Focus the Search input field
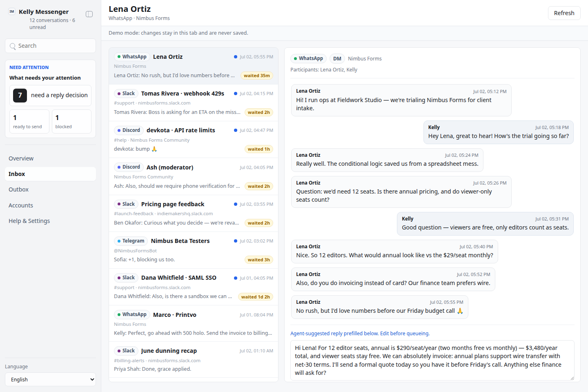588x392 pixels. pyautogui.click(x=51, y=46)
